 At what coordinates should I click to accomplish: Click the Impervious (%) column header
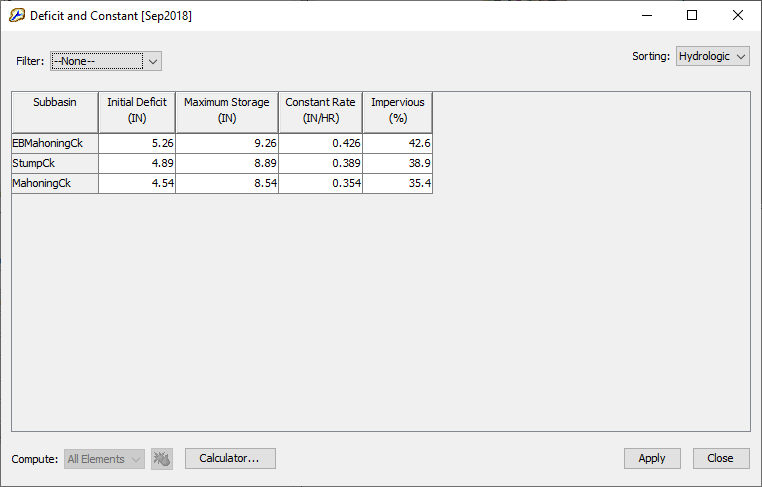point(398,112)
